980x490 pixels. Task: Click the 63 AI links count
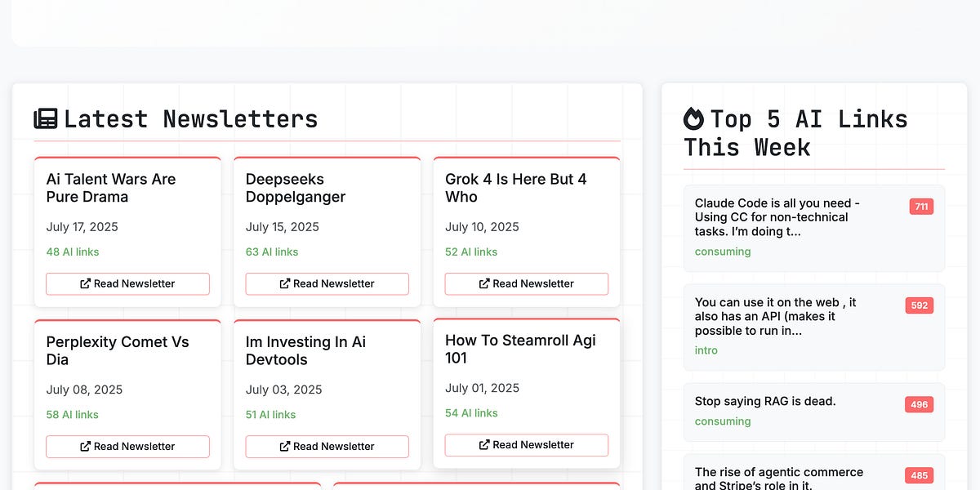(272, 252)
